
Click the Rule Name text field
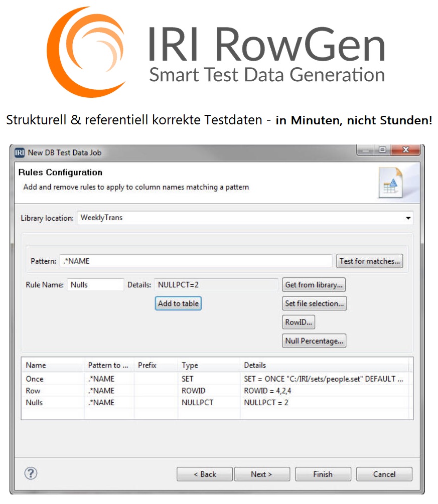pos(95,285)
